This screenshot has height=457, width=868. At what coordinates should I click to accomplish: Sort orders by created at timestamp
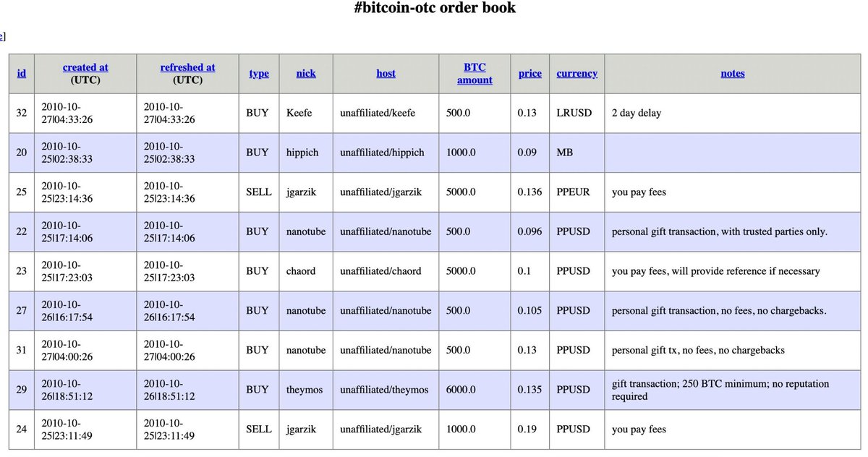click(85, 67)
